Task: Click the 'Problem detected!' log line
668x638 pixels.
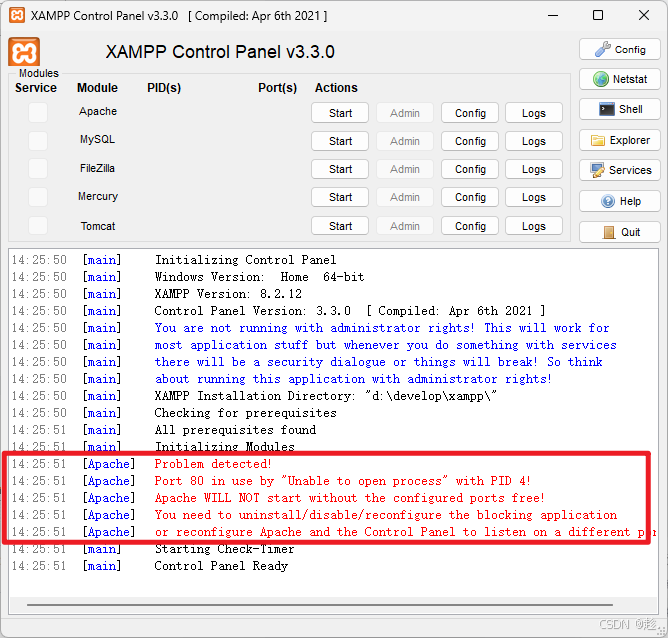Action: click(213, 464)
